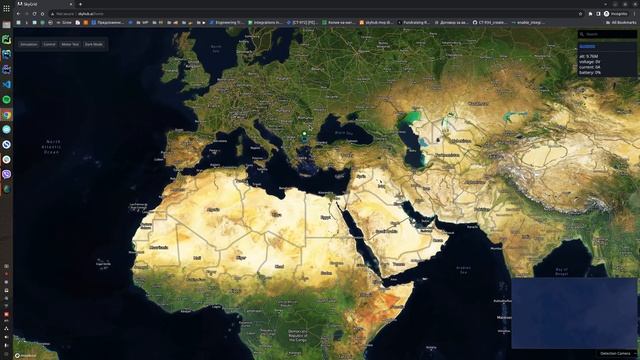Click the Motor Test button
This screenshot has height=360, width=640.
pyautogui.click(x=70, y=44)
